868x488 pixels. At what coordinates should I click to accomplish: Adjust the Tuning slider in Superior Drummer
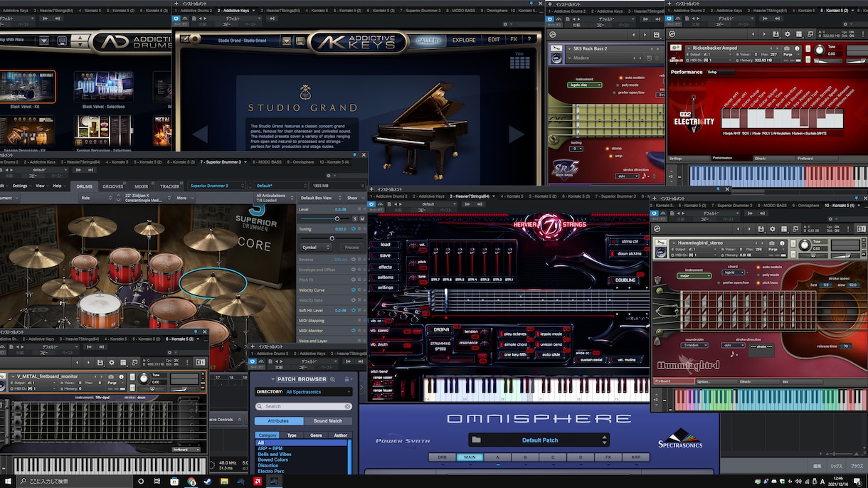coord(332,238)
